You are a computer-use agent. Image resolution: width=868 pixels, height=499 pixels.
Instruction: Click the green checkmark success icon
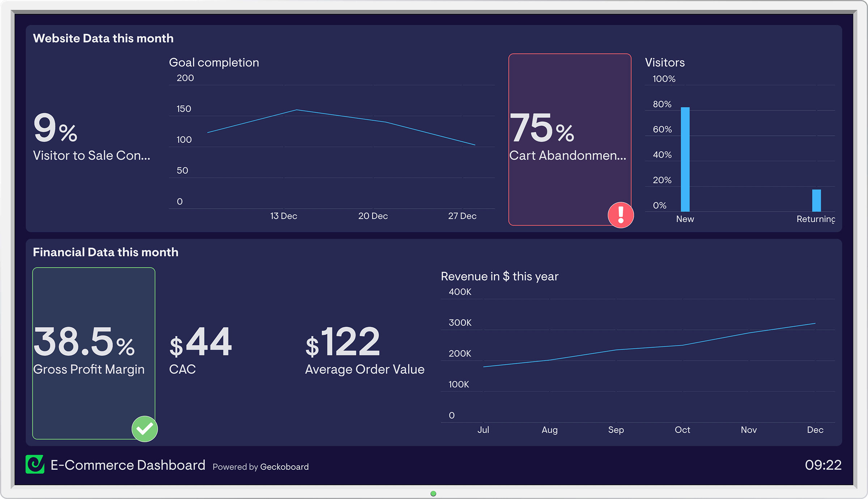145,429
